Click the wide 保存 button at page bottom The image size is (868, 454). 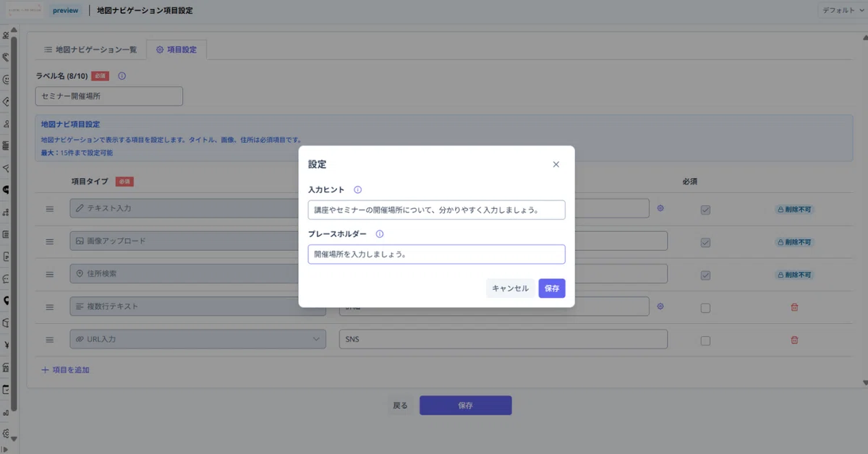[x=466, y=406]
